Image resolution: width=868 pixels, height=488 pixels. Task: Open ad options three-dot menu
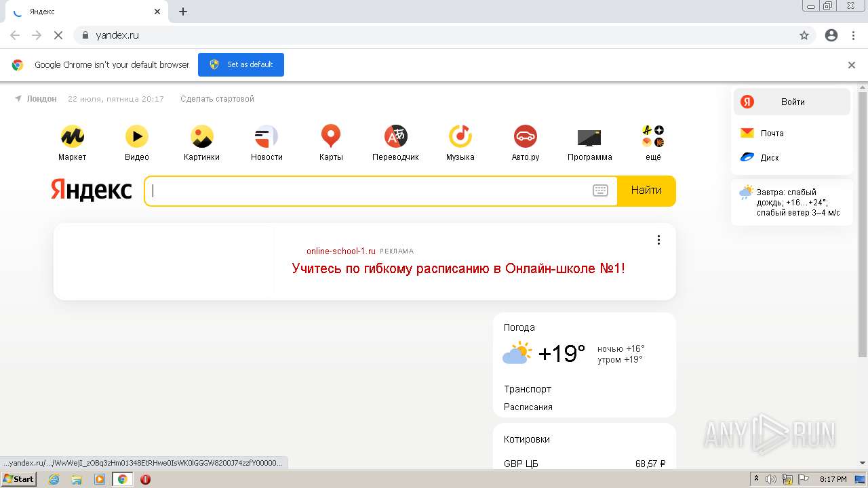(x=658, y=240)
